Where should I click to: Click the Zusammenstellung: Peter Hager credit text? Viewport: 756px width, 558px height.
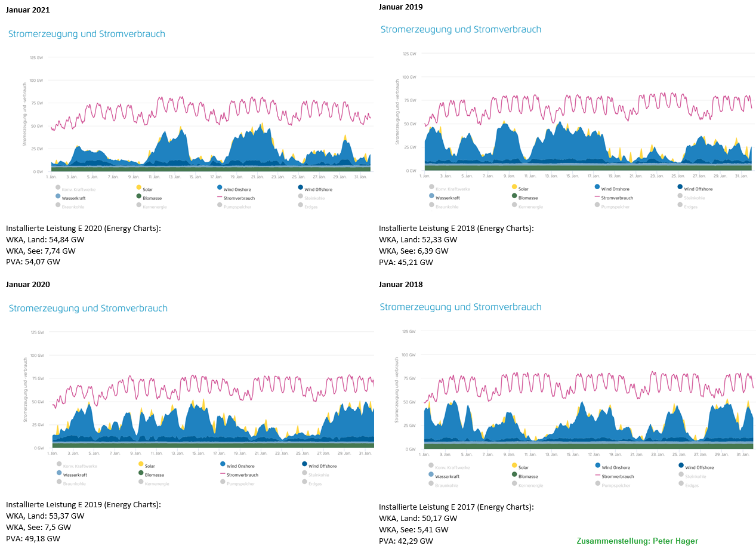pyautogui.click(x=637, y=541)
